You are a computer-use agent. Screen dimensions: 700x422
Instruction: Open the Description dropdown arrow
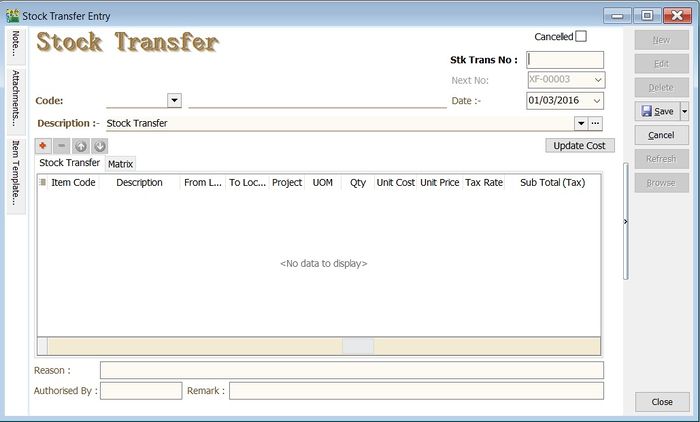pos(580,123)
